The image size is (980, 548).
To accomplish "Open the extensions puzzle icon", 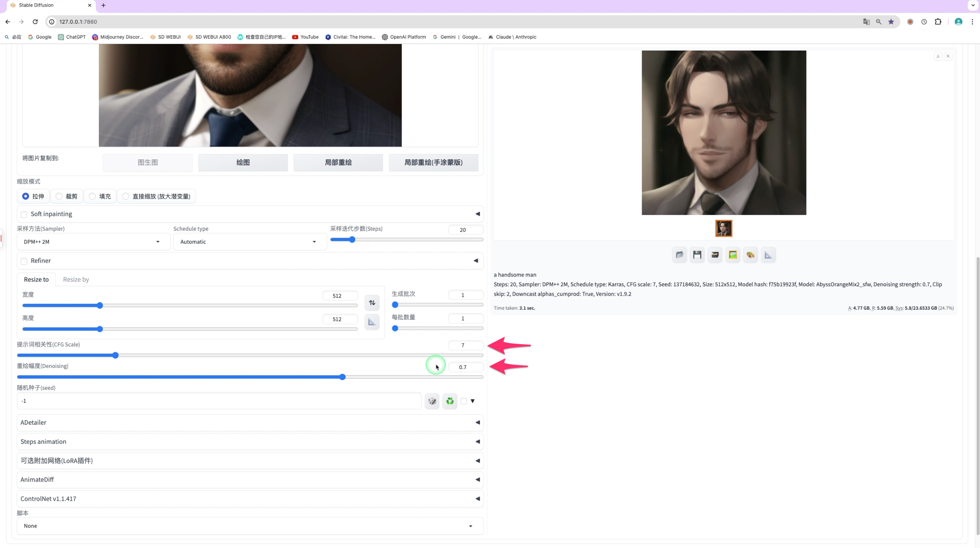I will (x=938, y=22).
